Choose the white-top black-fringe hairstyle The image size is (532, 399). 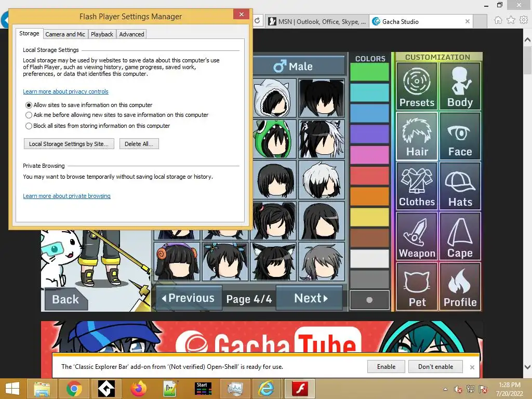(x=322, y=179)
